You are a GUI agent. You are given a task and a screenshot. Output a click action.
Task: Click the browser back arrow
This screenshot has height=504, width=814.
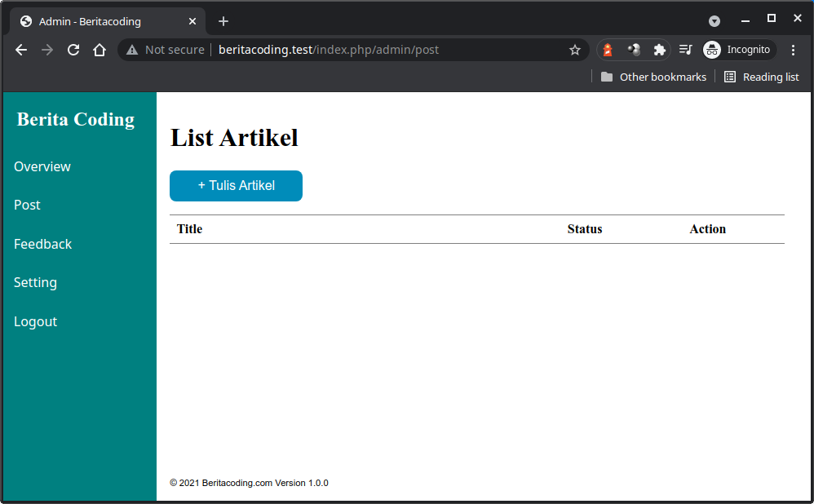[21, 50]
